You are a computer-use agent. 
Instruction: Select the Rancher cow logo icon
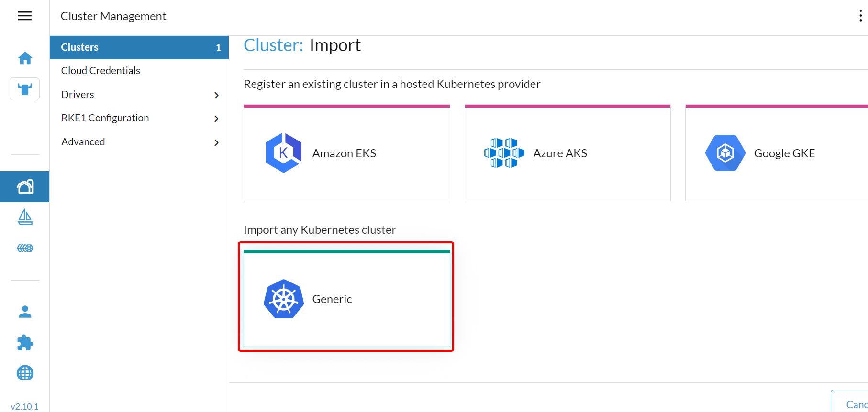pos(25,89)
